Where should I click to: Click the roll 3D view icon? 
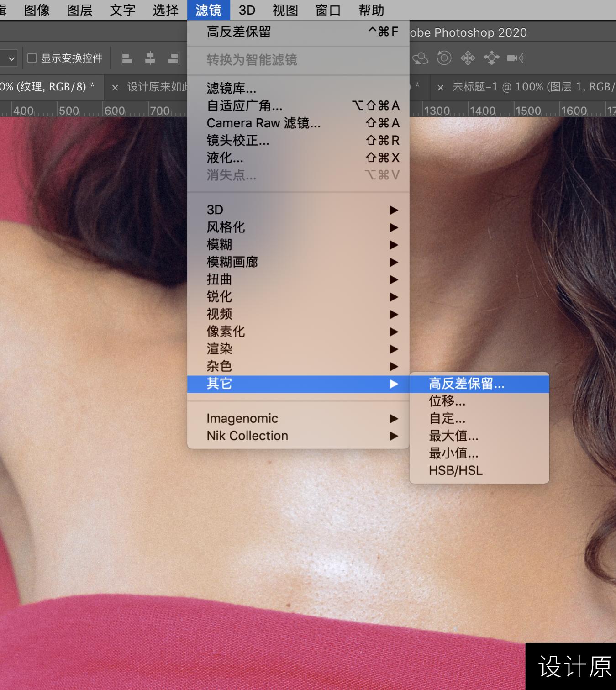444,58
